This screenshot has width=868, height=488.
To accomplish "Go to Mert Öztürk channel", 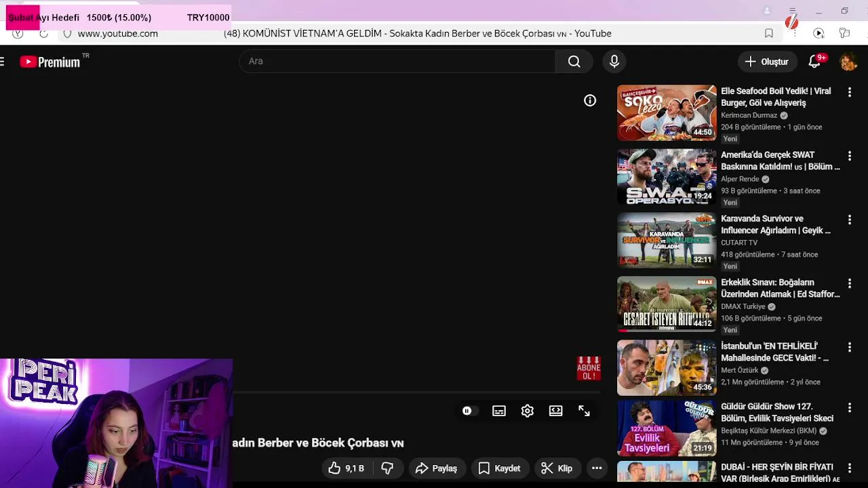I will coord(739,370).
